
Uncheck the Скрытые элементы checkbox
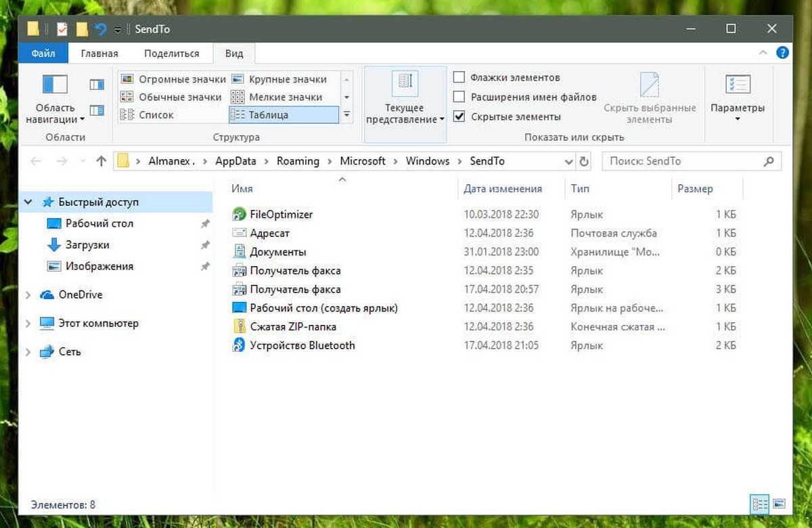click(459, 116)
